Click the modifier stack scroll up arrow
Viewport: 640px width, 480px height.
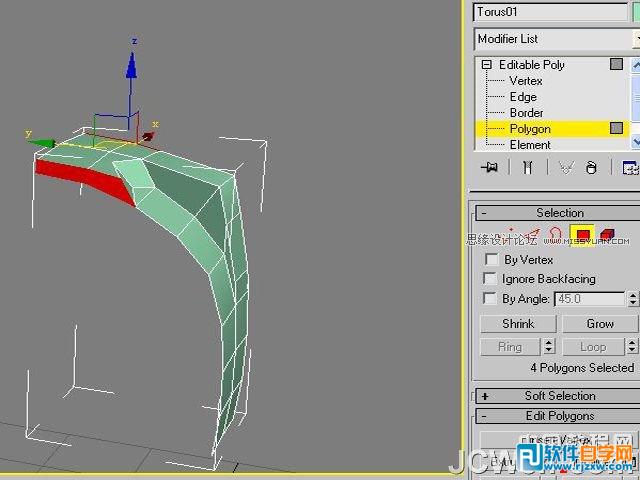click(636, 64)
